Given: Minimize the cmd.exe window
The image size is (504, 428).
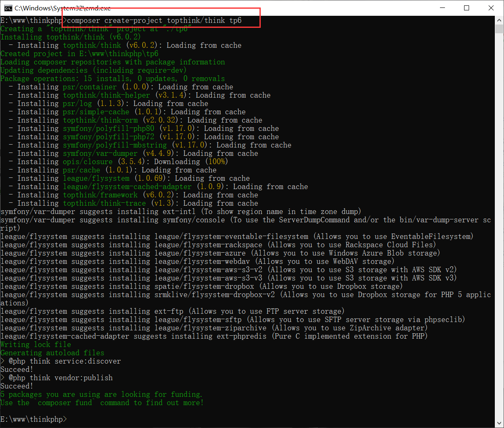Looking at the screenshot, I should (x=442, y=8).
